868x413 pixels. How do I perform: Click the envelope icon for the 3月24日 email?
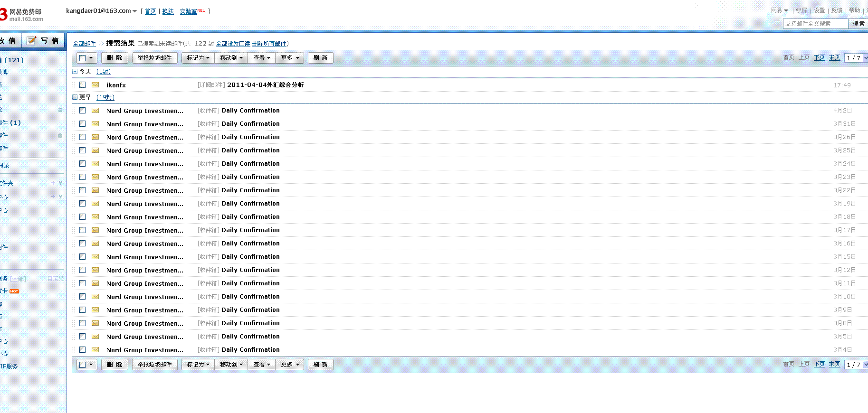coord(95,164)
